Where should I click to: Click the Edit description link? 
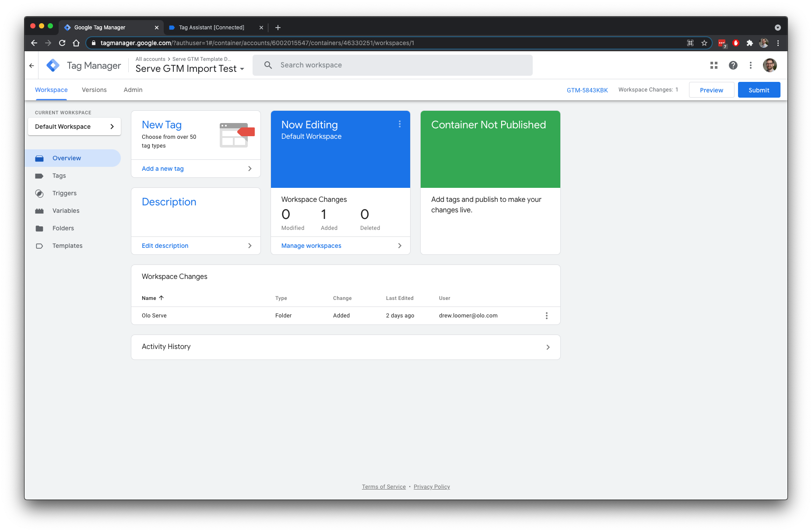(165, 246)
